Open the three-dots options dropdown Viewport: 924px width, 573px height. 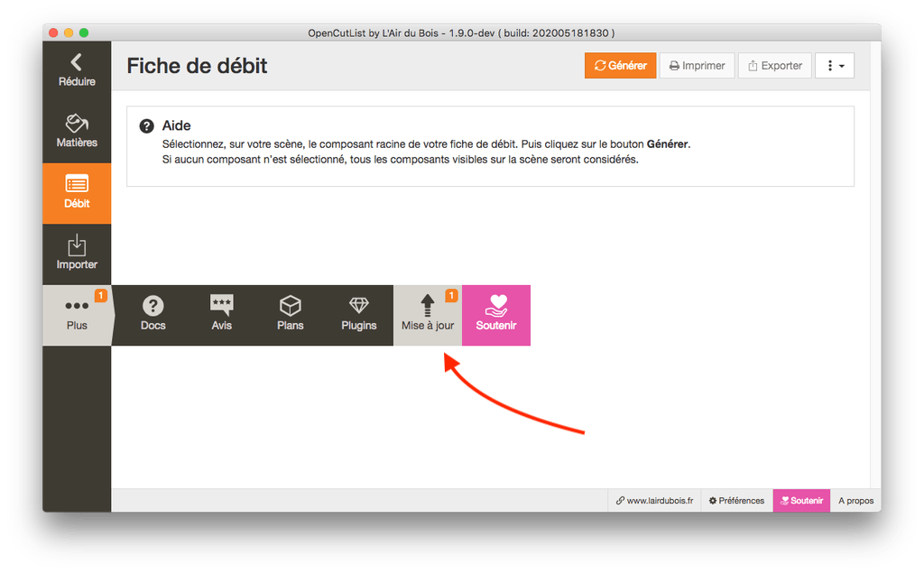pos(835,66)
